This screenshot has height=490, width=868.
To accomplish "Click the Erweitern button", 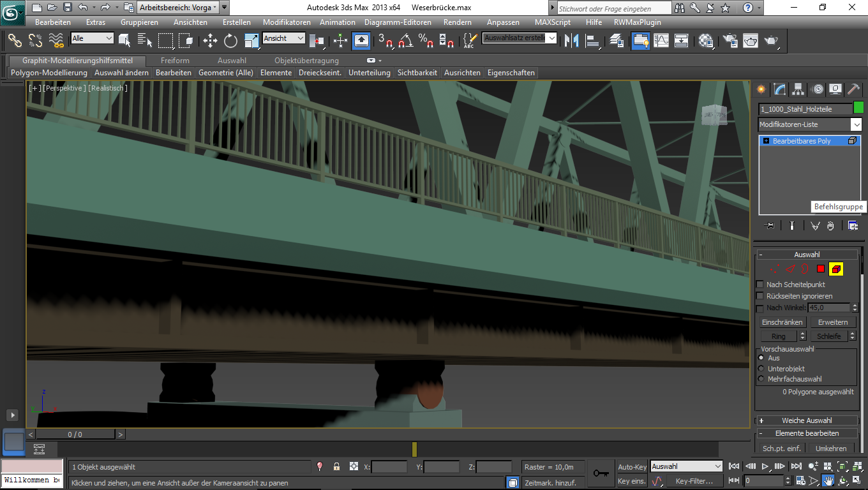I will (833, 322).
